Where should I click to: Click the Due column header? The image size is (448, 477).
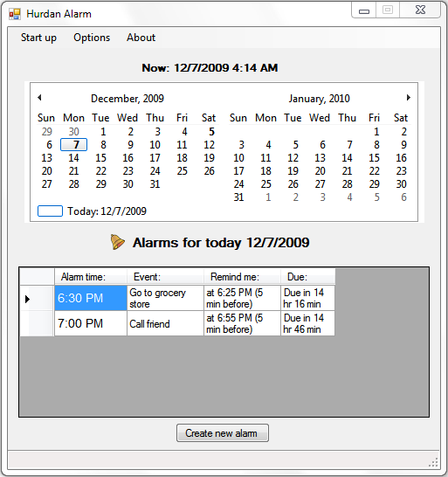(307, 277)
